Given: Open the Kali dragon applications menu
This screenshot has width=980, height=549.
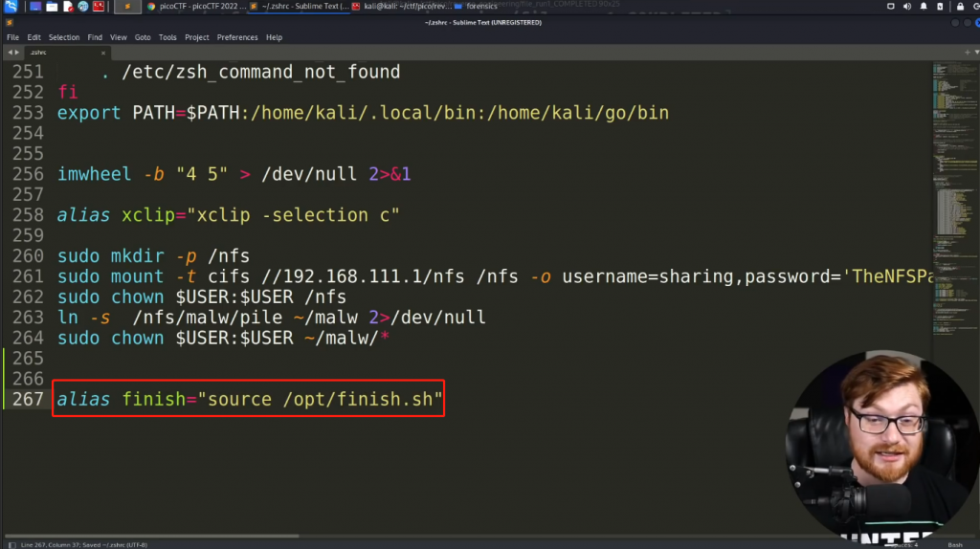Looking at the screenshot, I should 11,7.
